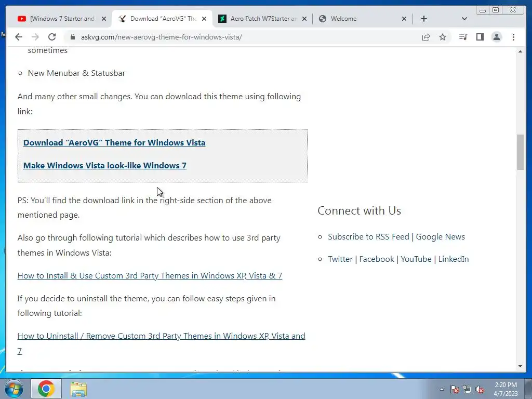532x399 pixels.
Task: Open Download AeroVG Theme for Windows Vista link
Action: pyautogui.click(x=114, y=142)
